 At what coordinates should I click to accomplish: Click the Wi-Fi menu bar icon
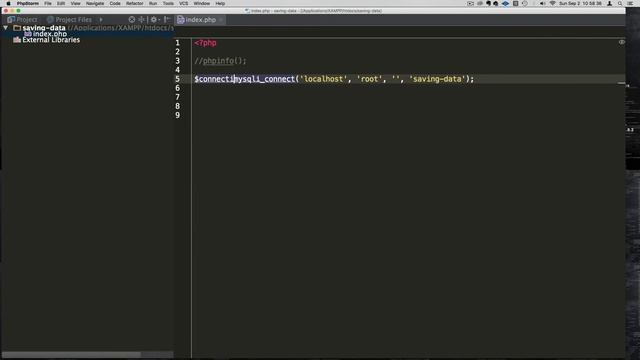(552, 3)
